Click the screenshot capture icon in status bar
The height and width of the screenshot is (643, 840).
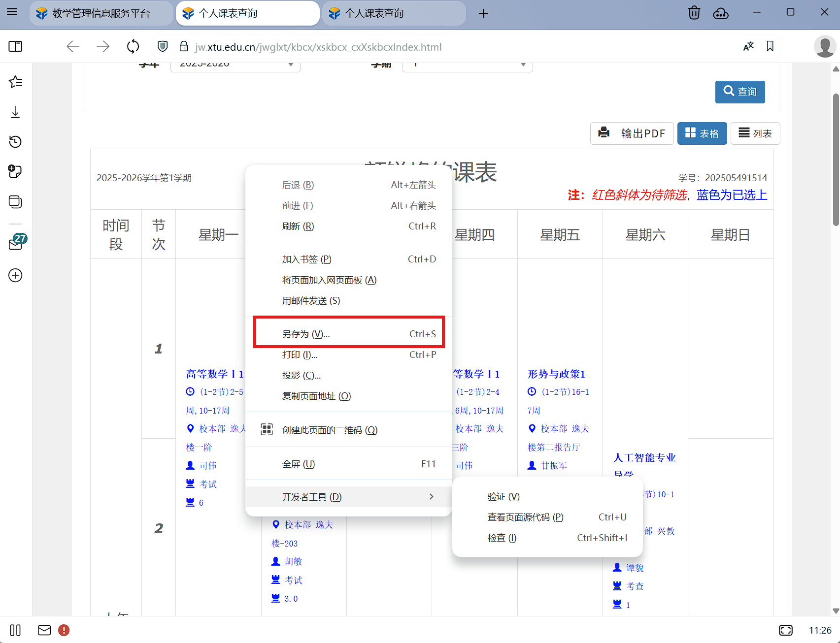[x=786, y=630]
